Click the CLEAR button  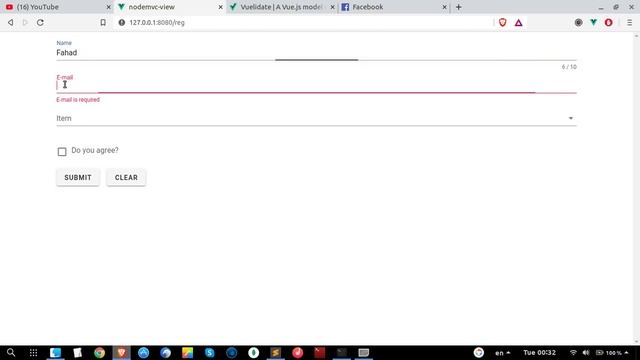(x=126, y=178)
